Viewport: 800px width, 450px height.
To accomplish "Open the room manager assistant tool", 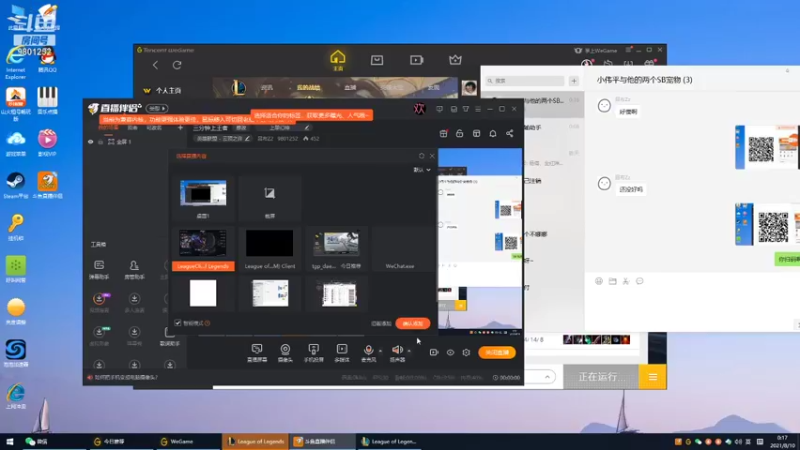I will click(x=134, y=269).
